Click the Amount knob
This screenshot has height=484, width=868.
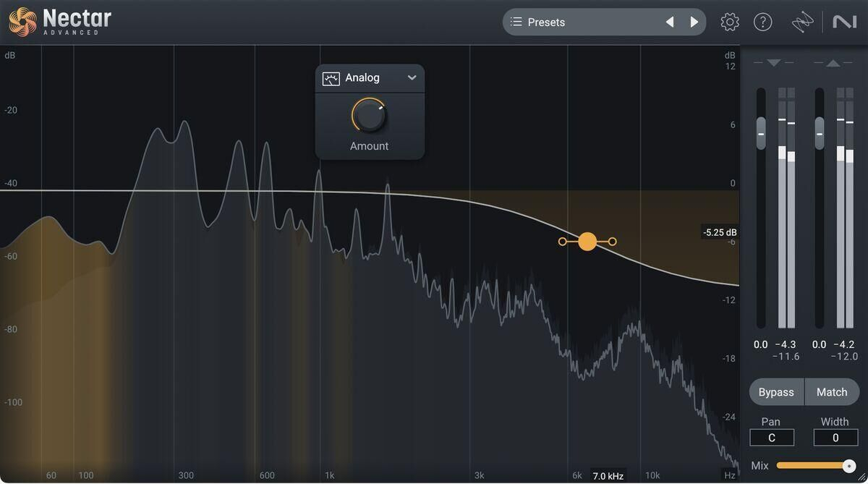click(x=370, y=116)
